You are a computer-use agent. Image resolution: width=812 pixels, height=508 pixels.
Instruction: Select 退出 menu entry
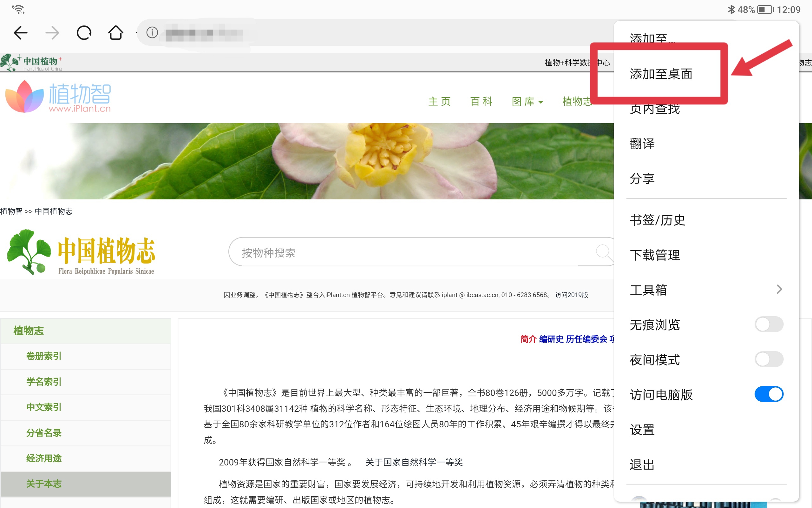coord(642,465)
